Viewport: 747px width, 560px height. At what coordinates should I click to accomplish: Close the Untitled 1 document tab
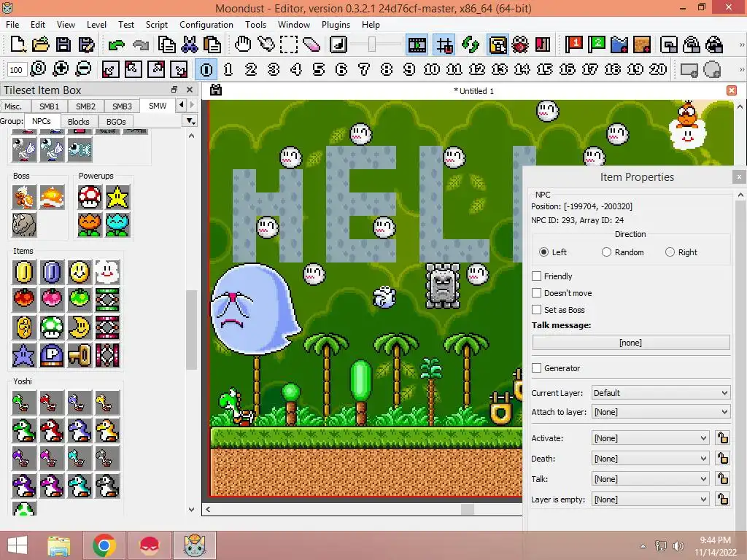click(732, 90)
